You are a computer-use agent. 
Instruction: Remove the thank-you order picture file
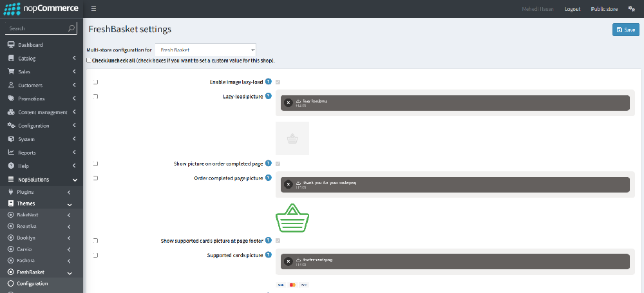(x=288, y=184)
